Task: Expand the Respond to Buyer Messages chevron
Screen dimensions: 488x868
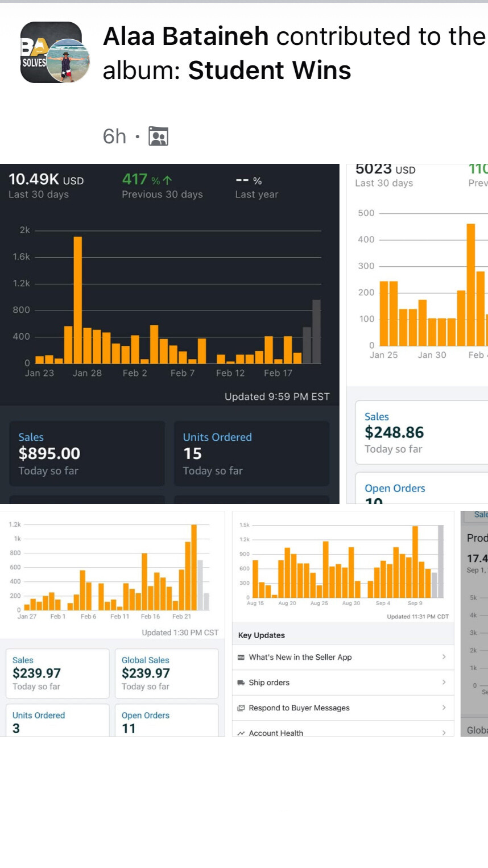Action: pos(444,708)
